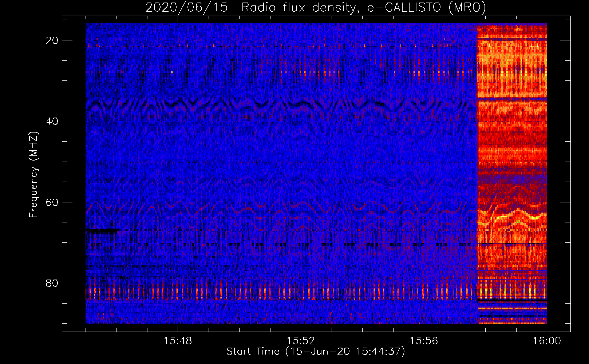Click the '60' frequency tick label

click(x=52, y=202)
